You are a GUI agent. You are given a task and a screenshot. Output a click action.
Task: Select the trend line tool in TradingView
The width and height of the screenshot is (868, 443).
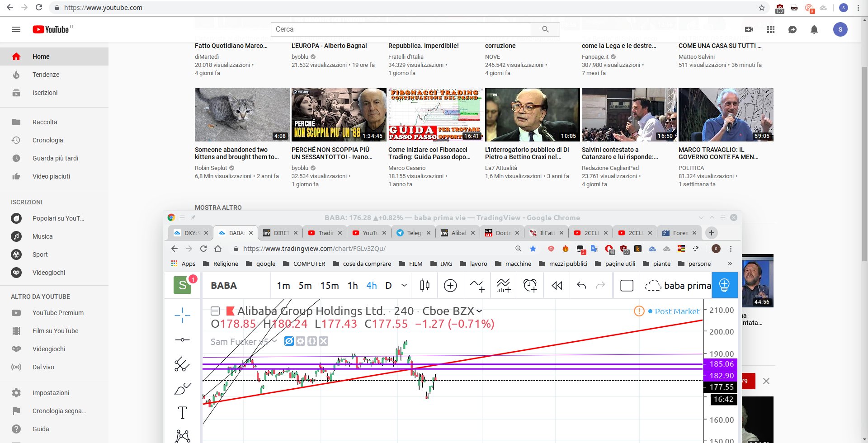tap(183, 339)
